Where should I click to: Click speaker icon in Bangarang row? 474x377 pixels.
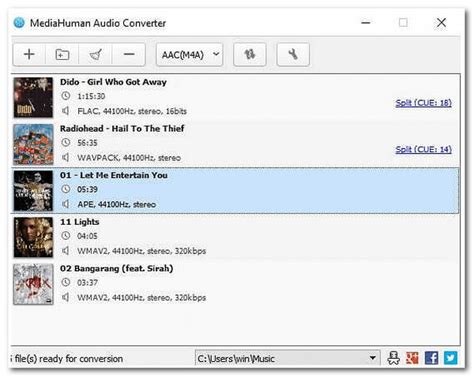(66, 297)
